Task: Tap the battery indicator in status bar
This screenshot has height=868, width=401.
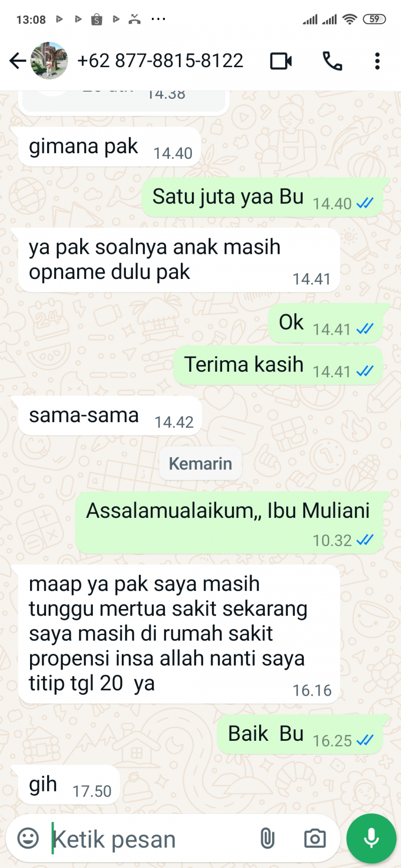Action: [374, 19]
